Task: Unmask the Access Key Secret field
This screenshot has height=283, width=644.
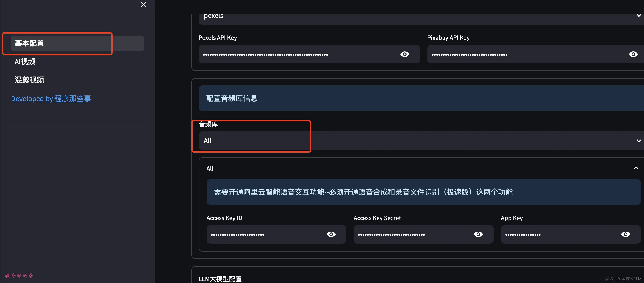Action: tap(478, 234)
